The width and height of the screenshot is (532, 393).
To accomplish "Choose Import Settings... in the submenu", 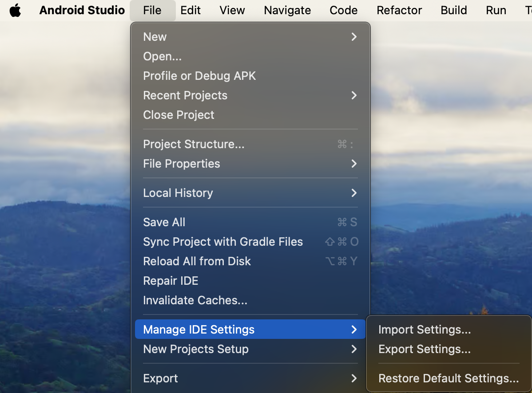I will [449, 330].
